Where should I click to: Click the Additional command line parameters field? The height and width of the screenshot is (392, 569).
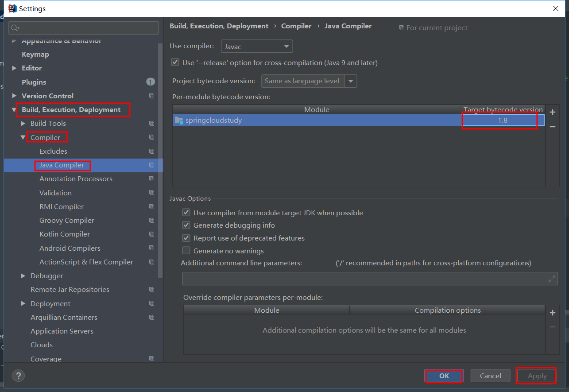coord(370,279)
